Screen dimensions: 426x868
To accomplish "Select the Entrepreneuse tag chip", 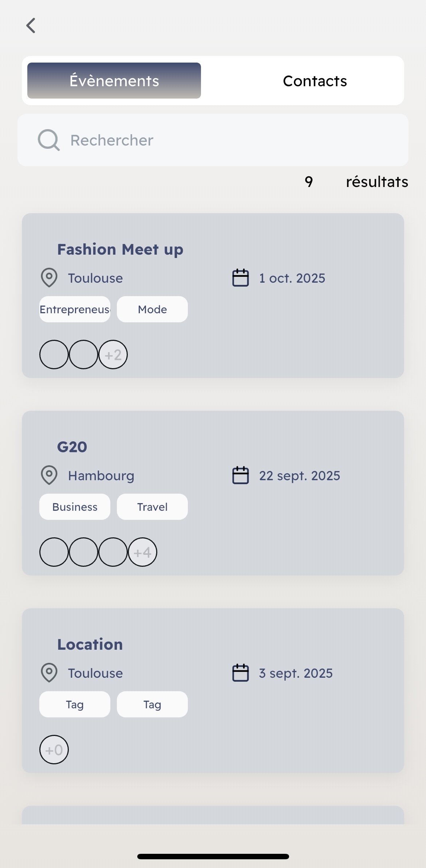I will pyautogui.click(x=75, y=309).
